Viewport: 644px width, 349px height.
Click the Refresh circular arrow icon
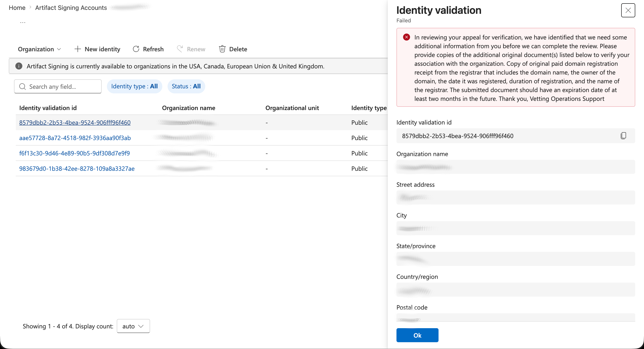[x=136, y=49]
